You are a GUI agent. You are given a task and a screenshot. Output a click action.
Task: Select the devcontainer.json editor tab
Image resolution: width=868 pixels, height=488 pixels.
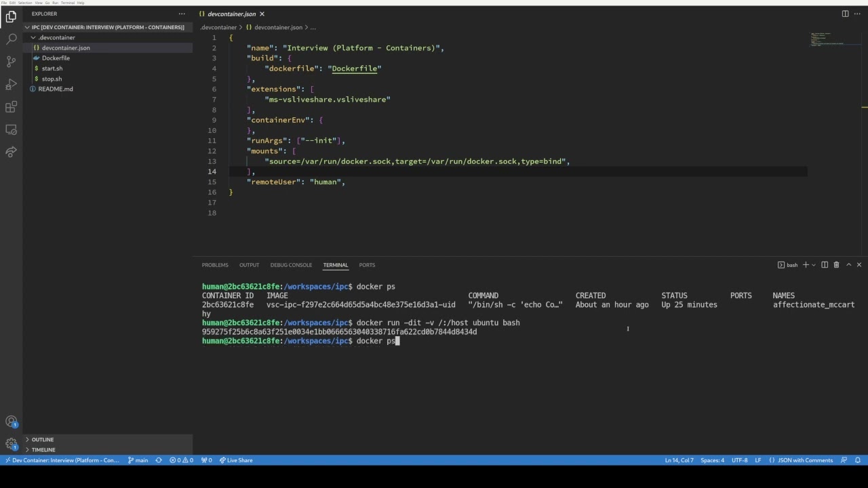point(231,14)
